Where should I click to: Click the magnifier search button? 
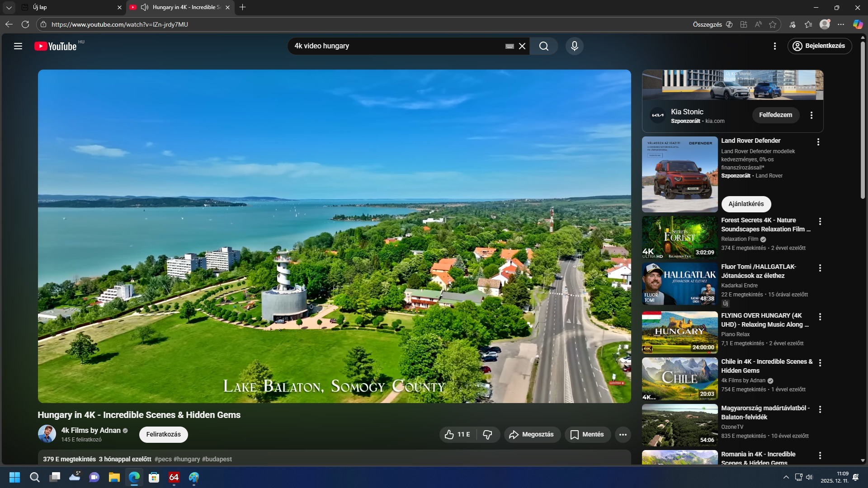pyautogui.click(x=544, y=46)
